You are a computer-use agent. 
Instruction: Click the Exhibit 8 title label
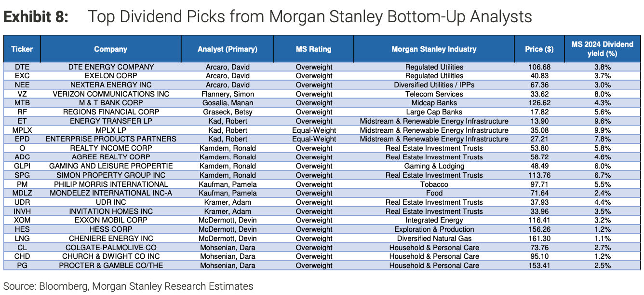point(36,17)
